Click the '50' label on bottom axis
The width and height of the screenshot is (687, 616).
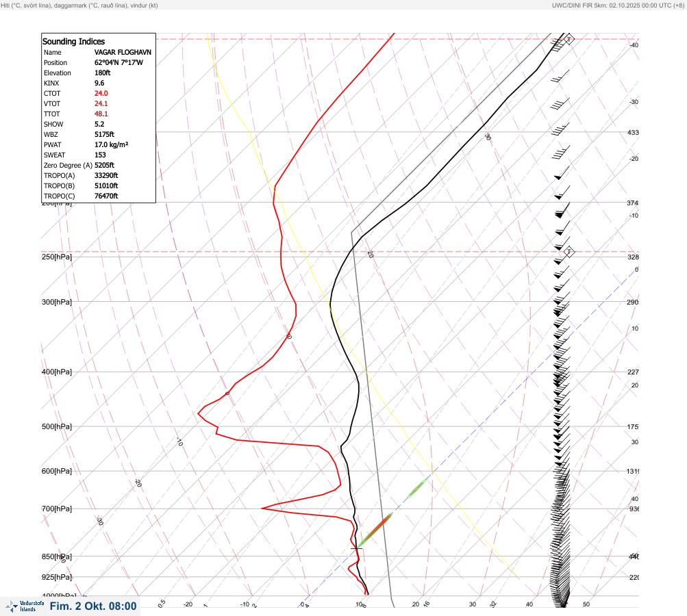(586, 604)
